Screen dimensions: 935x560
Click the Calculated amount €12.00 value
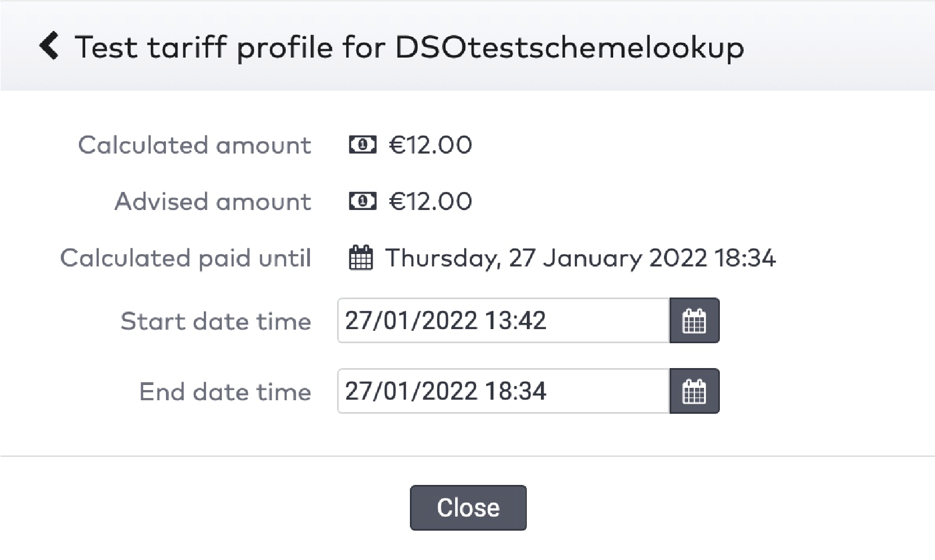pyautogui.click(x=430, y=145)
